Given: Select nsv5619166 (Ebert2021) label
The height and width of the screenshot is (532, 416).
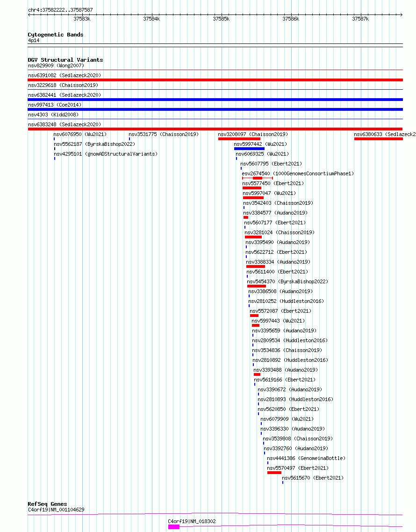Looking at the screenshot, I should click(285, 380).
